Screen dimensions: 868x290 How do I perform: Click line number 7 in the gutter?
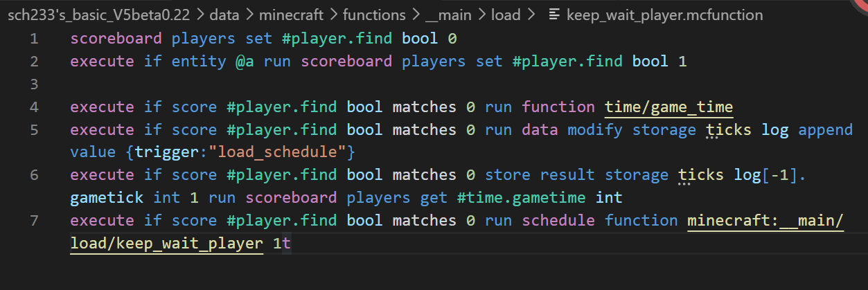[34, 221]
